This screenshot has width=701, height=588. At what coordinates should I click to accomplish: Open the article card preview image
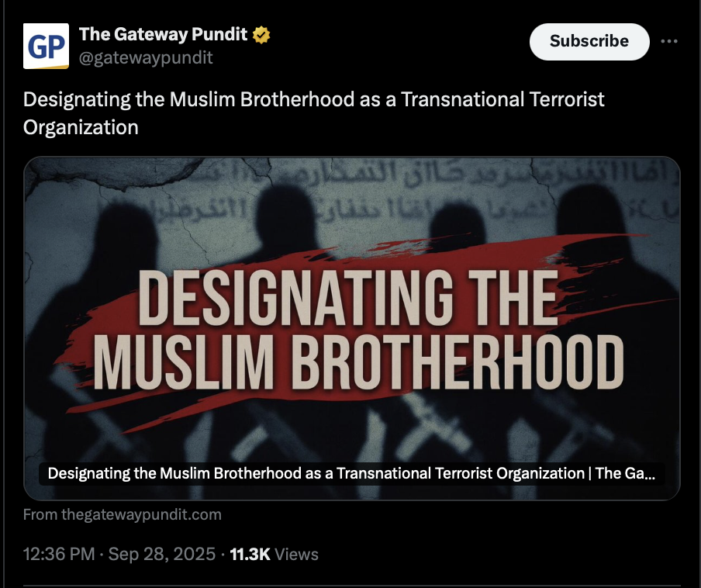pyautogui.click(x=352, y=328)
